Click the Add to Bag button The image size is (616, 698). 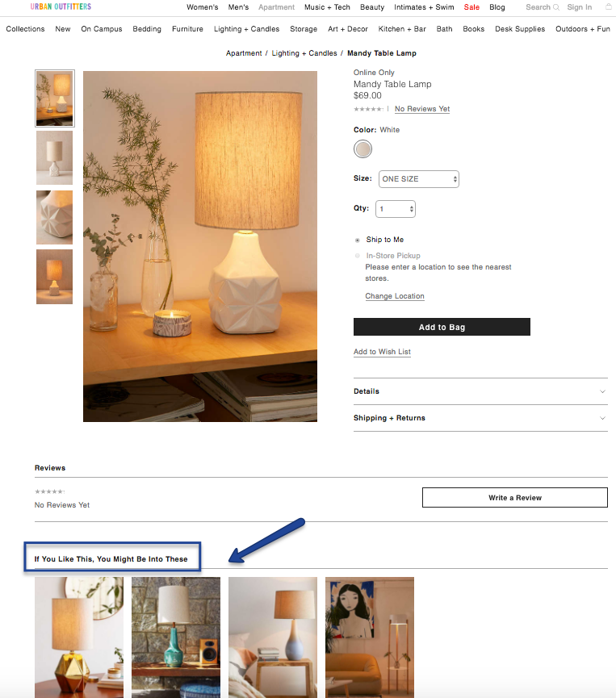click(442, 327)
